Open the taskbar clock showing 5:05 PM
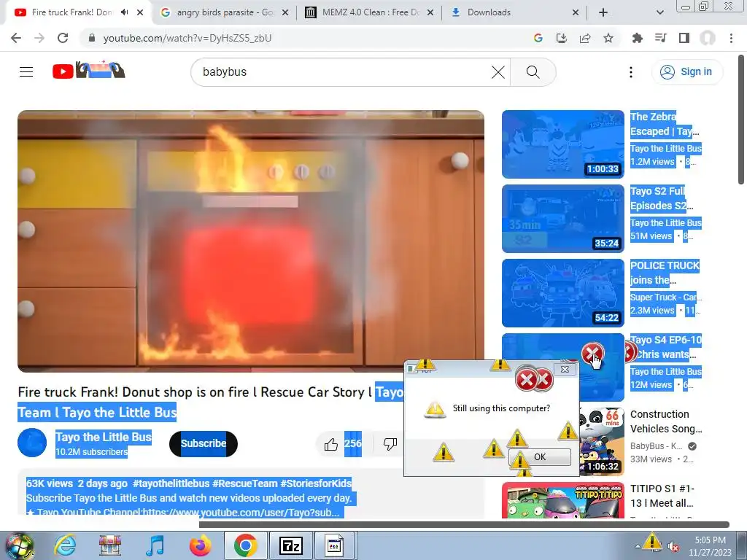 [710, 546]
